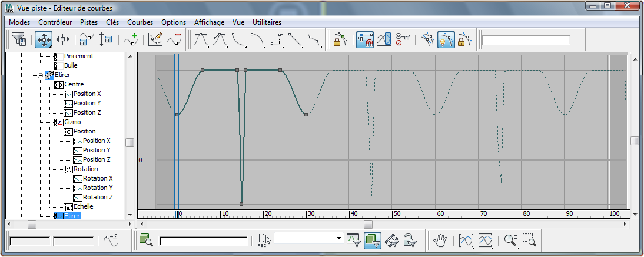Click the Zoom Region tool
The image size is (644, 257).
click(529, 240)
